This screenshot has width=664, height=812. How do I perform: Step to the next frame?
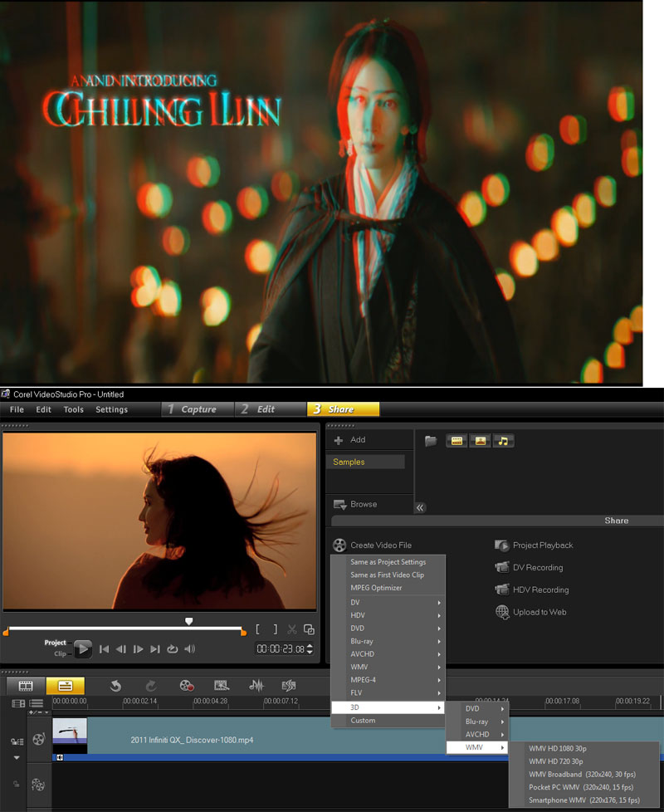(138, 649)
